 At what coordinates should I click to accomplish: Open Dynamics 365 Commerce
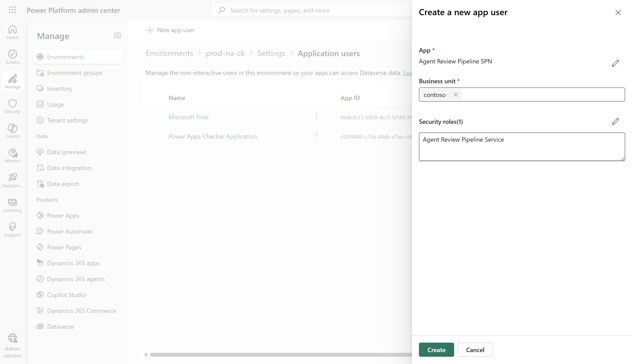coord(78,310)
